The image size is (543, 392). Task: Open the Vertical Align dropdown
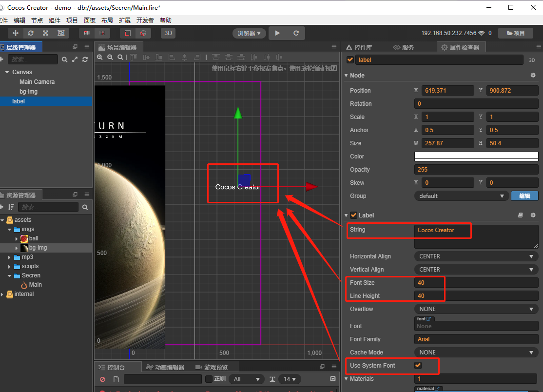(x=476, y=270)
